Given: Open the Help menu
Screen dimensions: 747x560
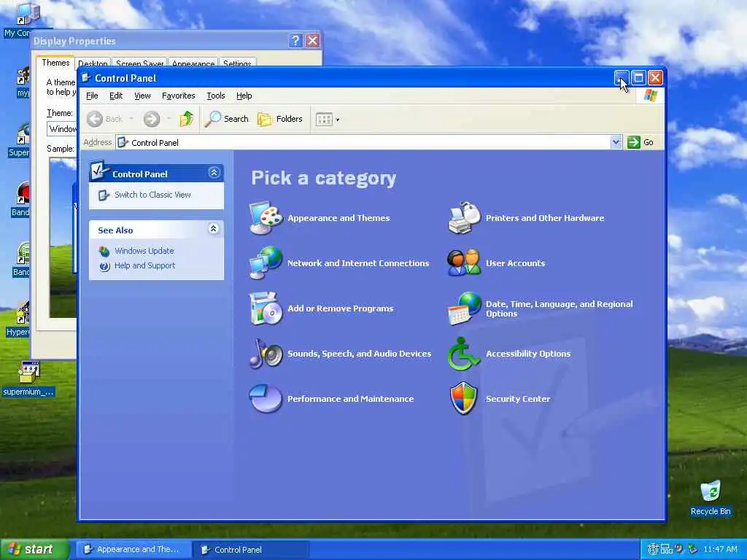Looking at the screenshot, I should tap(244, 96).
